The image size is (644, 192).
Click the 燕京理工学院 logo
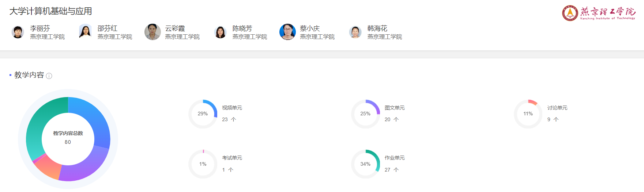598,13
